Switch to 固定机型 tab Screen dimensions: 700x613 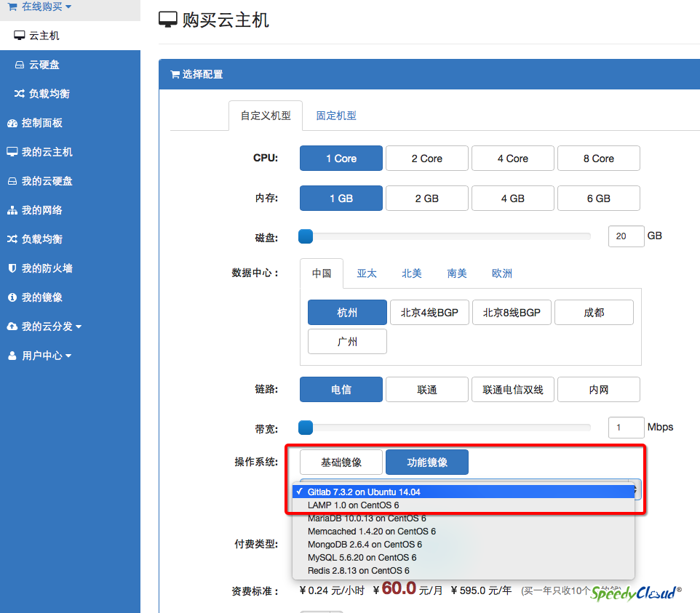click(336, 116)
